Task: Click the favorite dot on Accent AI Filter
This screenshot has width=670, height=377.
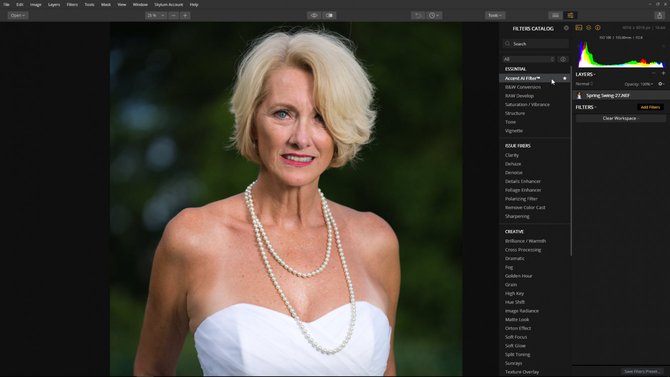Action: point(564,78)
